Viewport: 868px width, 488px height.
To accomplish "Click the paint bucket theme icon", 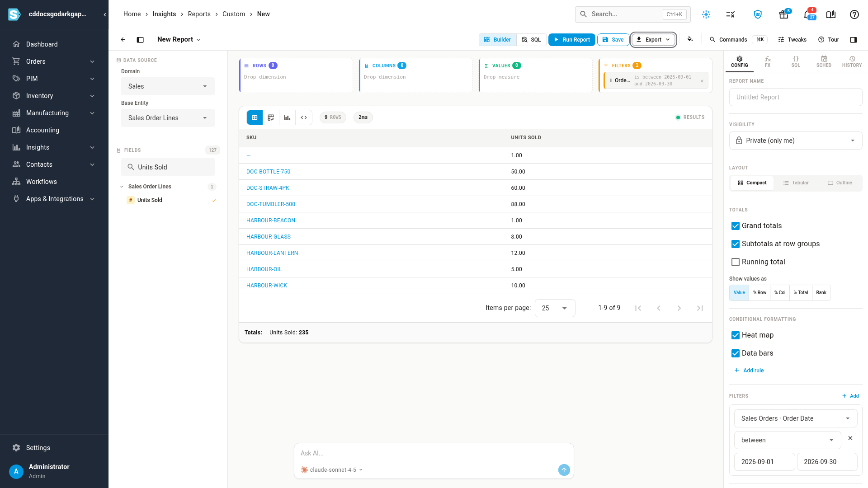I will (x=690, y=39).
